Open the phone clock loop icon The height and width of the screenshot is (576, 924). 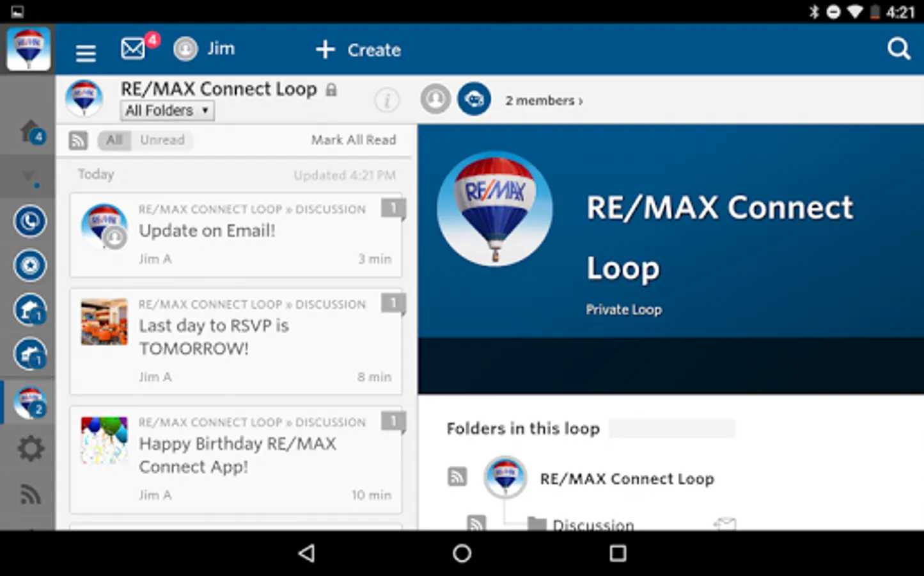pyautogui.click(x=29, y=221)
